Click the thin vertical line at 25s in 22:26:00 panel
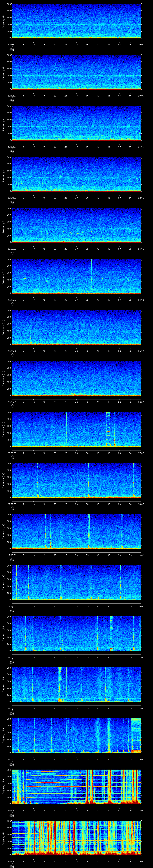Screen dimensions: 153x868 67,428
